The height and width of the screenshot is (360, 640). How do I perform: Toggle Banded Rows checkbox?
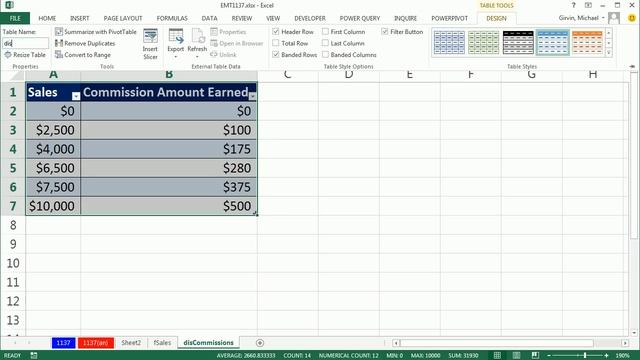pos(276,54)
